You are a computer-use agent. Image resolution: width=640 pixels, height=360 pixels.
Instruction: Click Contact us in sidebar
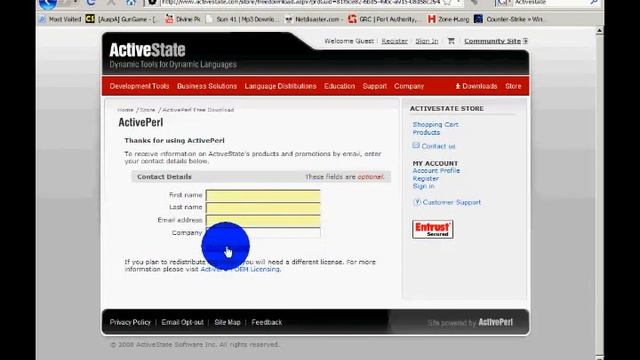[438, 146]
